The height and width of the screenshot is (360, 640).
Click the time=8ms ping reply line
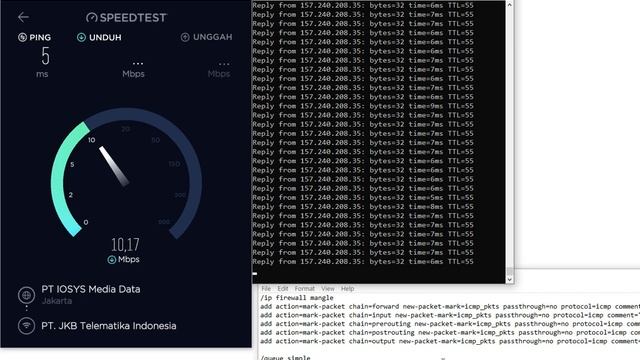(363, 207)
